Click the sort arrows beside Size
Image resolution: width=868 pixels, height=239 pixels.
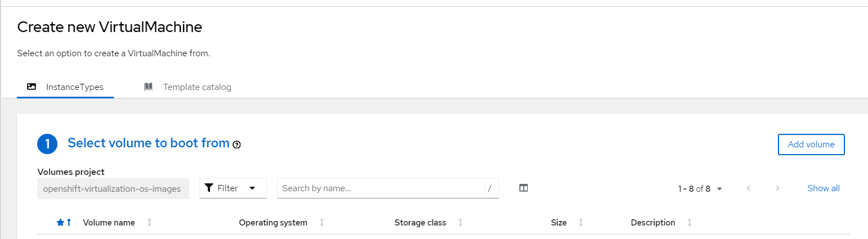(581, 223)
